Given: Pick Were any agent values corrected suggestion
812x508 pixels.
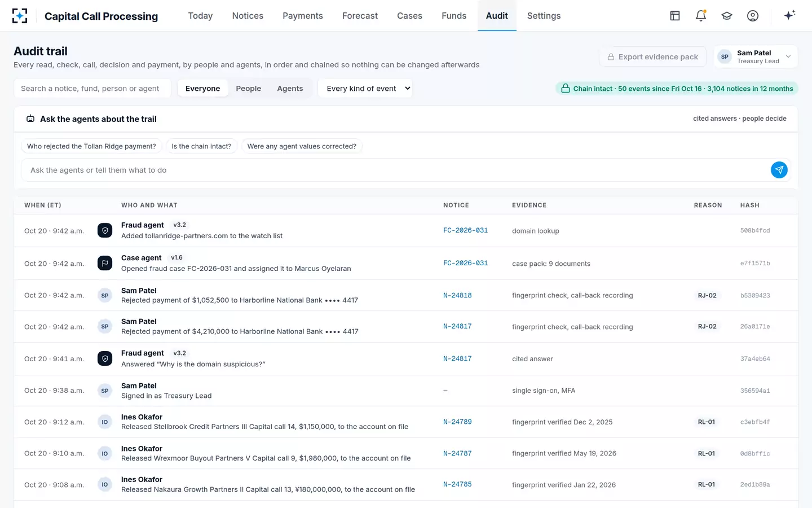Looking at the screenshot, I should click(x=302, y=146).
